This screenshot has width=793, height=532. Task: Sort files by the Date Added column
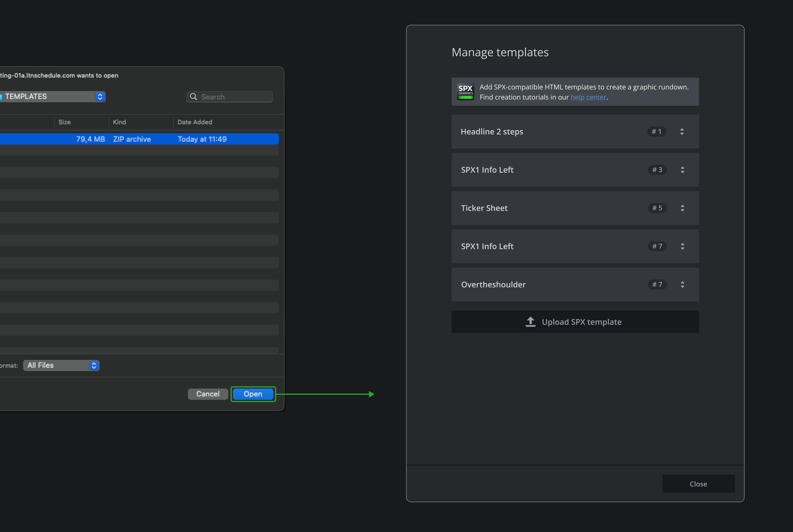coord(195,122)
